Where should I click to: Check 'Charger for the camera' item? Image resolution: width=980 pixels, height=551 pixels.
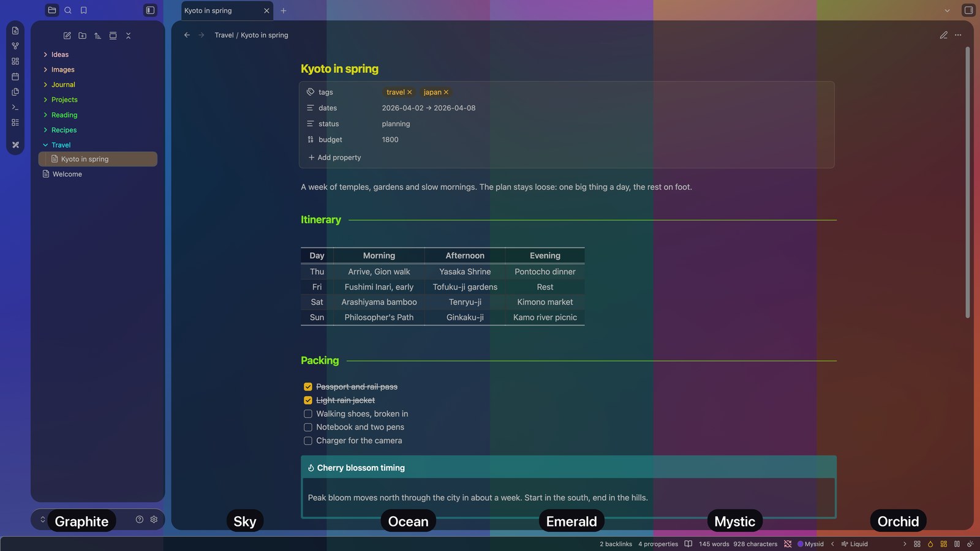pos(308,441)
